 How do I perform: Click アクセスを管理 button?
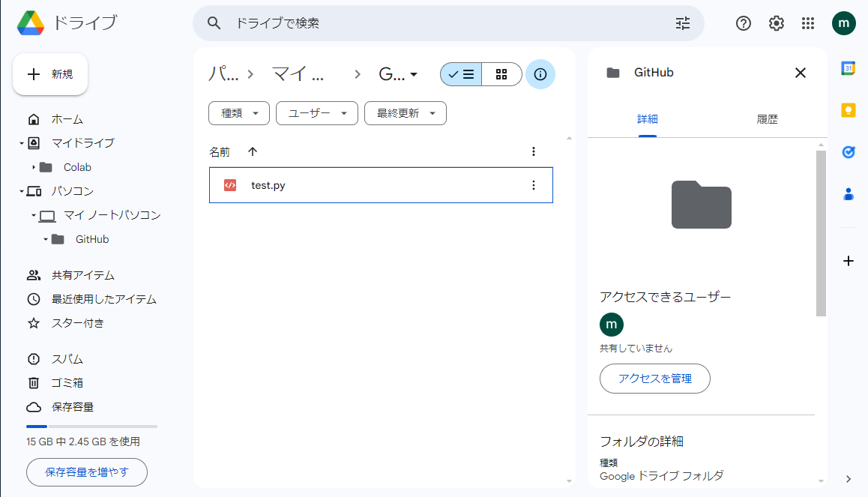pyautogui.click(x=655, y=379)
